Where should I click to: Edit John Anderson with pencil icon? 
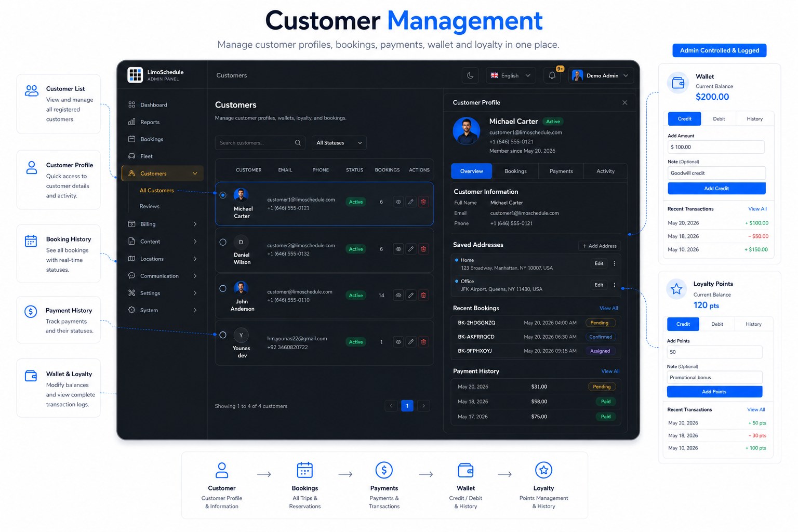pos(411,296)
